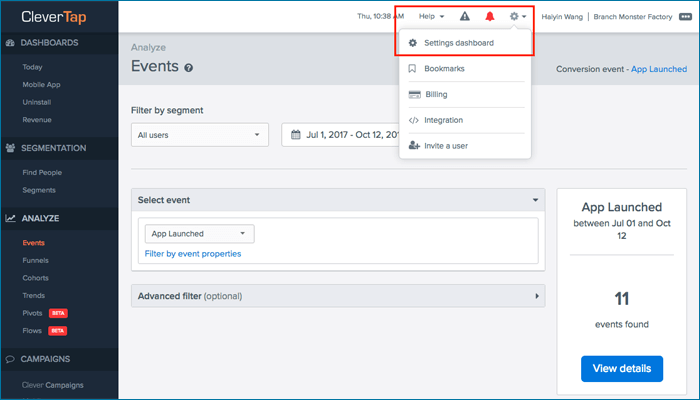Screen dimensions: 700x400
Task: Click Filter by event properties link
Action: 193,254
